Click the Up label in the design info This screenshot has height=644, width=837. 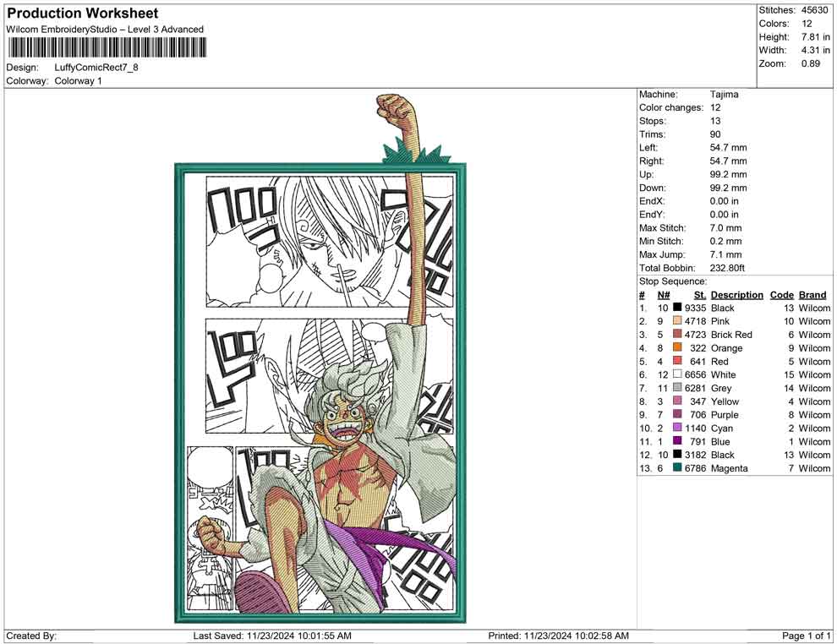(646, 174)
